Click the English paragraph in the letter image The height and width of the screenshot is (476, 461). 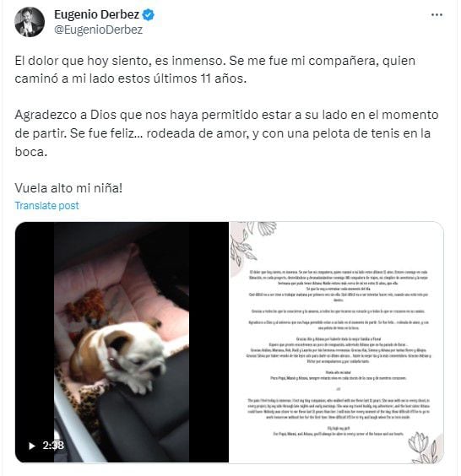pyautogui.click(x=339, y=409)
